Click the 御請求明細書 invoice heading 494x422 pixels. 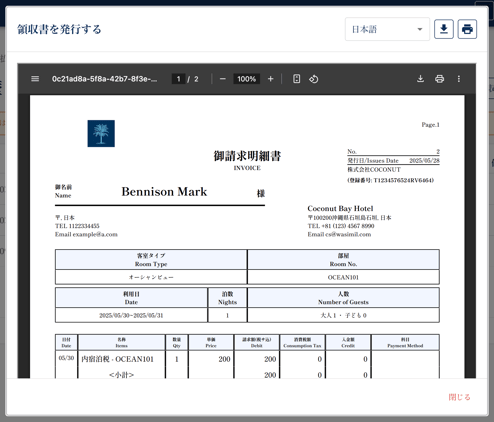247,156
